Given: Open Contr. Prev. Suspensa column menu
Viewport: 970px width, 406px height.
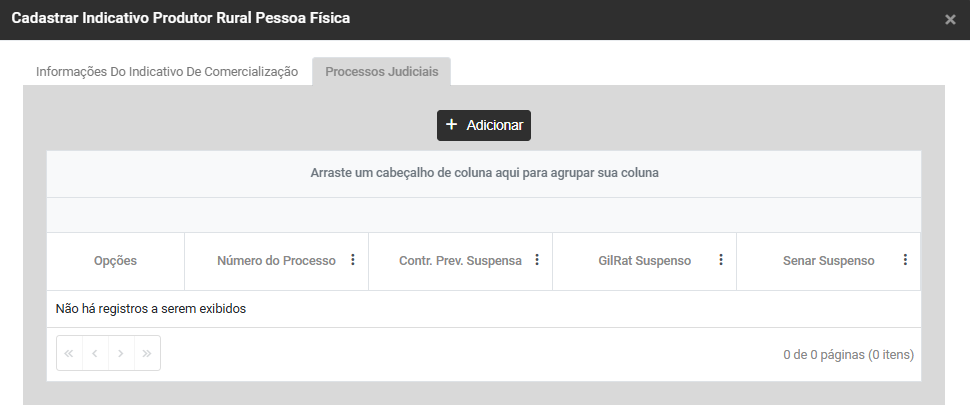Looking at the screenshot, I should coord(537,260).
